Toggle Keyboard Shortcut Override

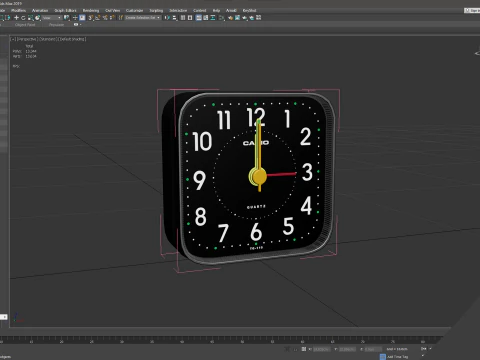[82, 18]
